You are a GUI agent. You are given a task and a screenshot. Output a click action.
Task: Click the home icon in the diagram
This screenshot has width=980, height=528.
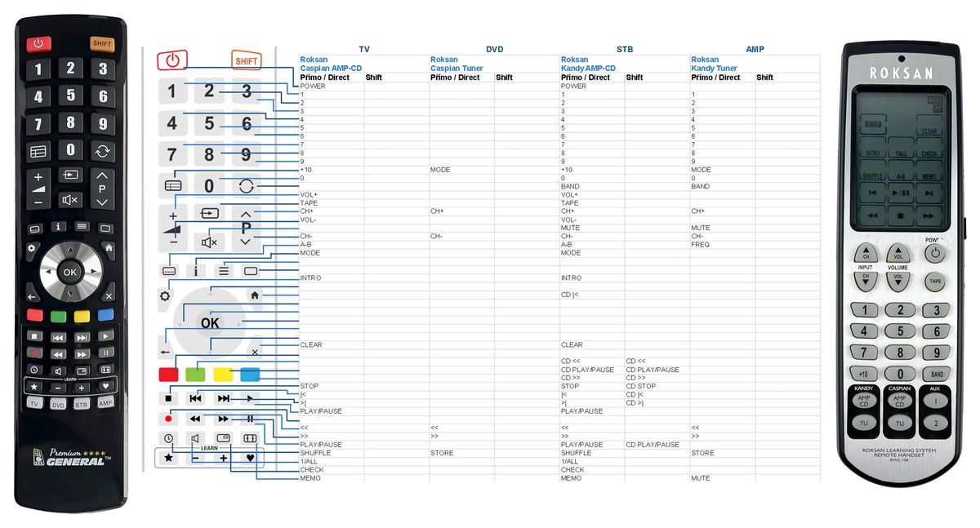(x=254, y=295)
